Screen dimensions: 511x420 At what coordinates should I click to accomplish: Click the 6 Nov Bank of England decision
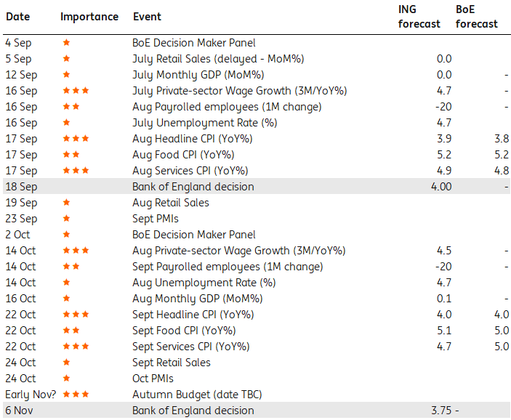193,411
